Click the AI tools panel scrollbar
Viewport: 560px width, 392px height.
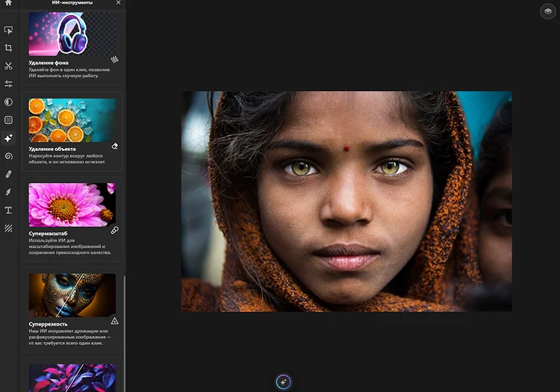pos(124,334)
